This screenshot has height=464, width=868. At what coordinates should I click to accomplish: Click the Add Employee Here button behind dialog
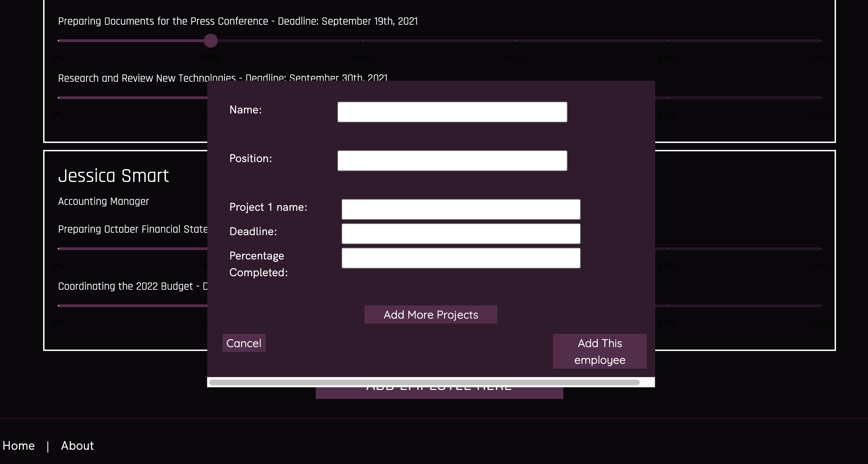pos(439,393)
